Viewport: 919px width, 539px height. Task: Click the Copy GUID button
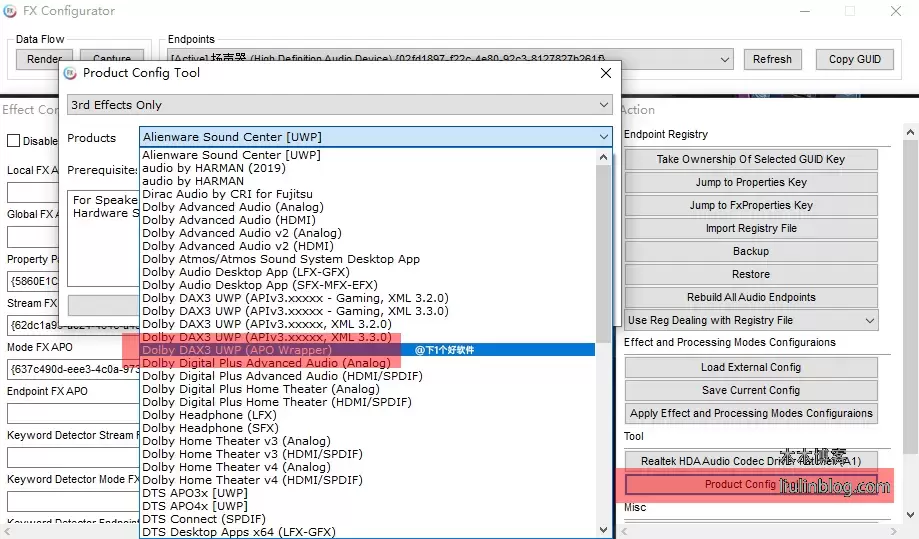(x=854, y=59)
